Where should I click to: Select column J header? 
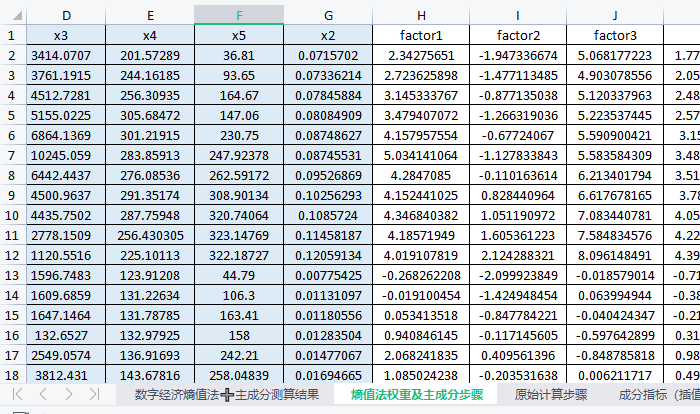click(x=615, y=16)
